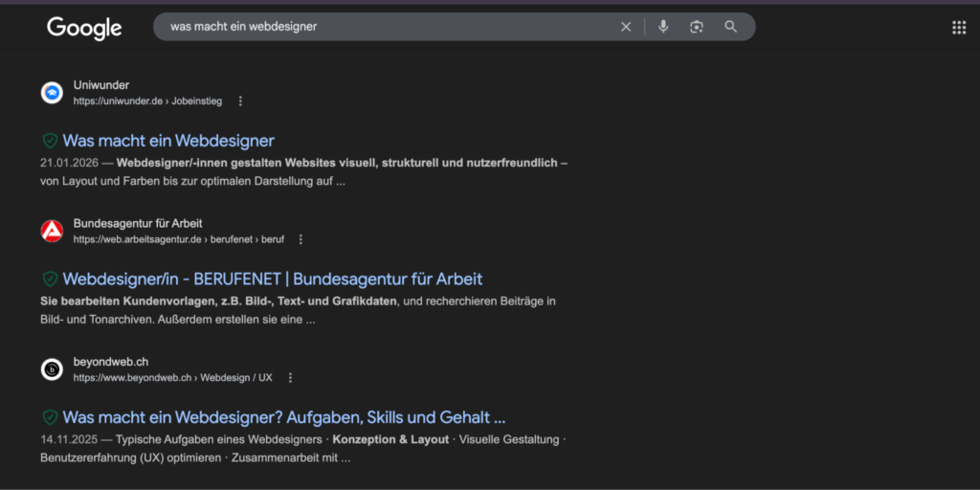
Task: Click green shield beside Was macht ein Webdesigner
Action: [50, 141]
